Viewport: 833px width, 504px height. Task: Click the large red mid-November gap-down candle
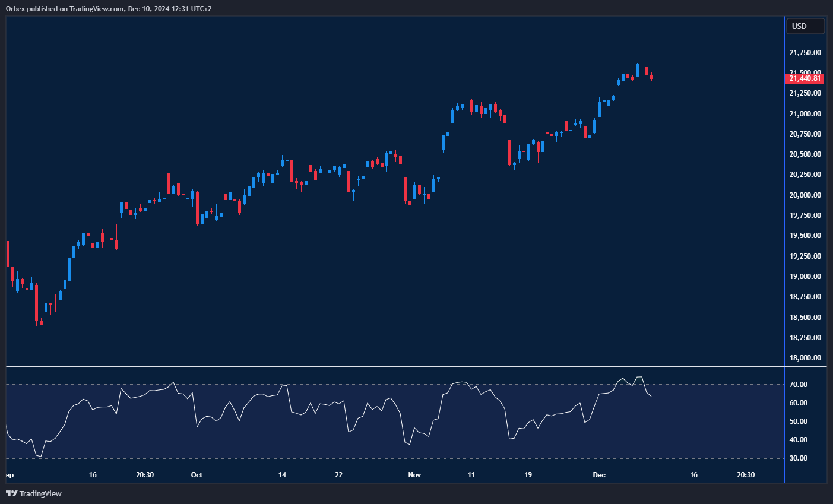pyautogui.click(x=509, y=153)
